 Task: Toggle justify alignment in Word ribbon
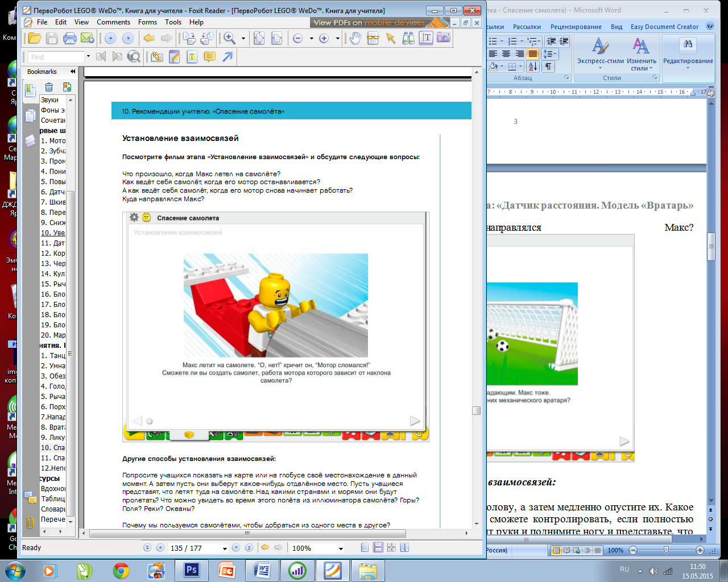(x=533, y=54)
